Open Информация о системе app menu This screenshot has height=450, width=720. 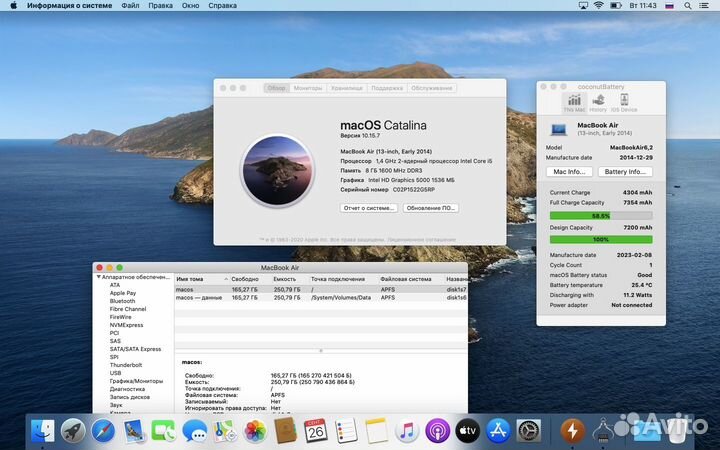pyautogui.click(x=69, y=6)
